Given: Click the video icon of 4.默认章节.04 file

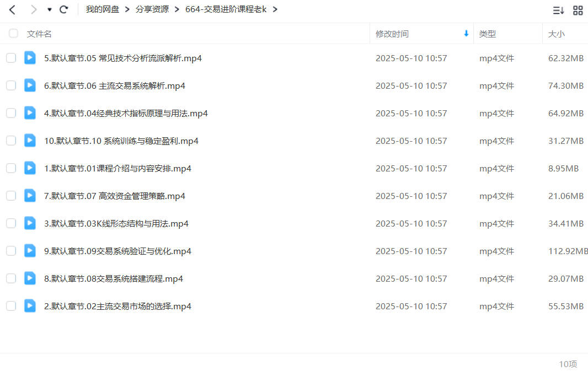Looking at the screenshot, I should click(30, 113).
